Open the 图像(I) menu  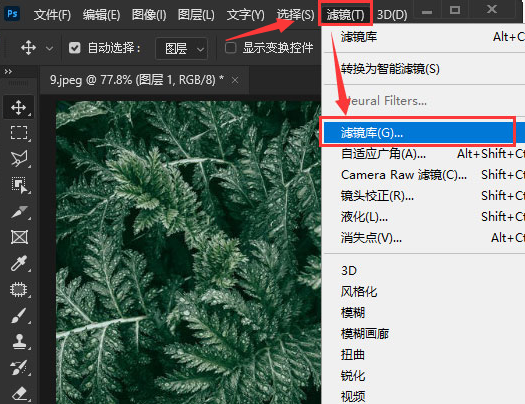pos(149,15)
